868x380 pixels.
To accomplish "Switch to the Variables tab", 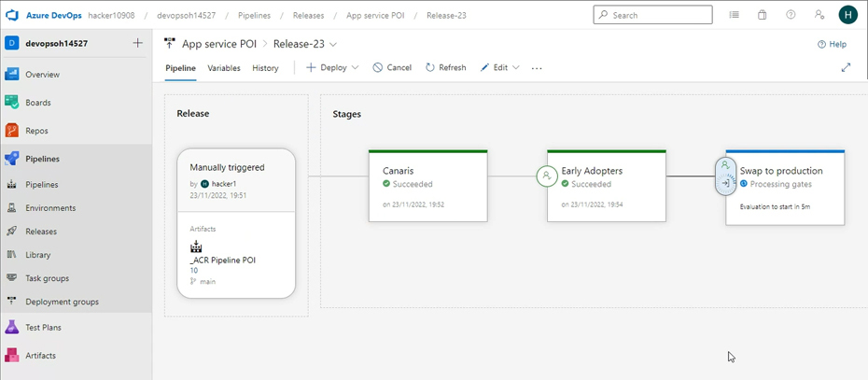I will coord(224,68).
